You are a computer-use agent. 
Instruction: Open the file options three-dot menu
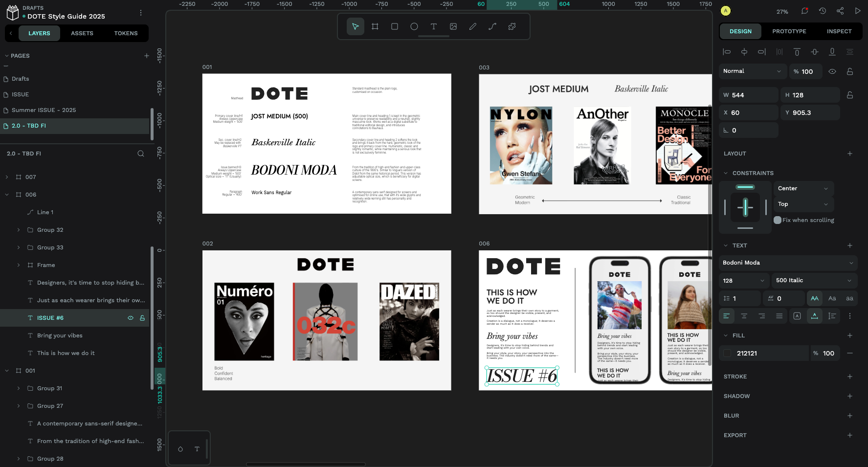[x=141, y=13]
